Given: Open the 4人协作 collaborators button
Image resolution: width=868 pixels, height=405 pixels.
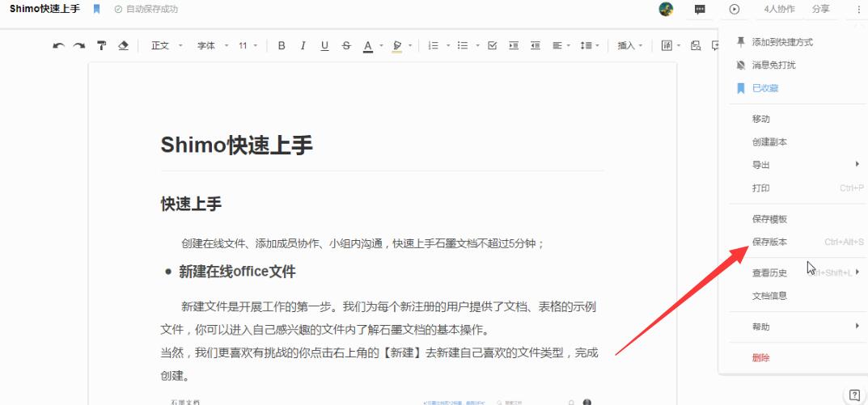Looking at the screenshot, I should click(779, 10).
